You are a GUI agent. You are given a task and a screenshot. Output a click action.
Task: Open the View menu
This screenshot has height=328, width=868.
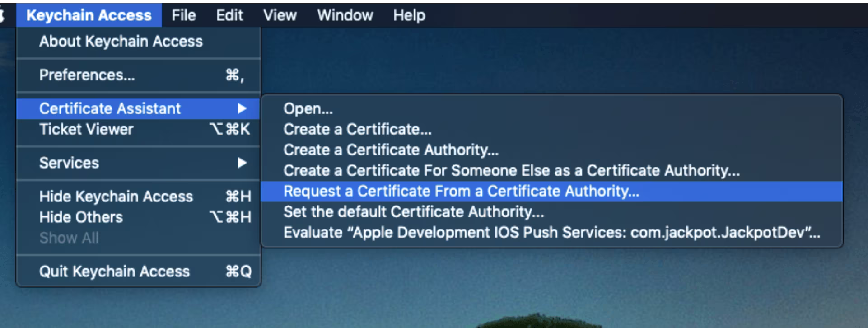point(280,15)
